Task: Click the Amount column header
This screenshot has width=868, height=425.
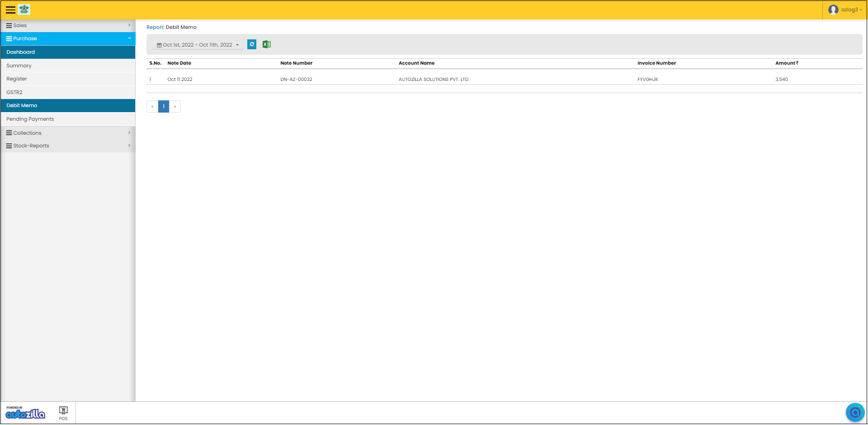Action: point(787,63)
